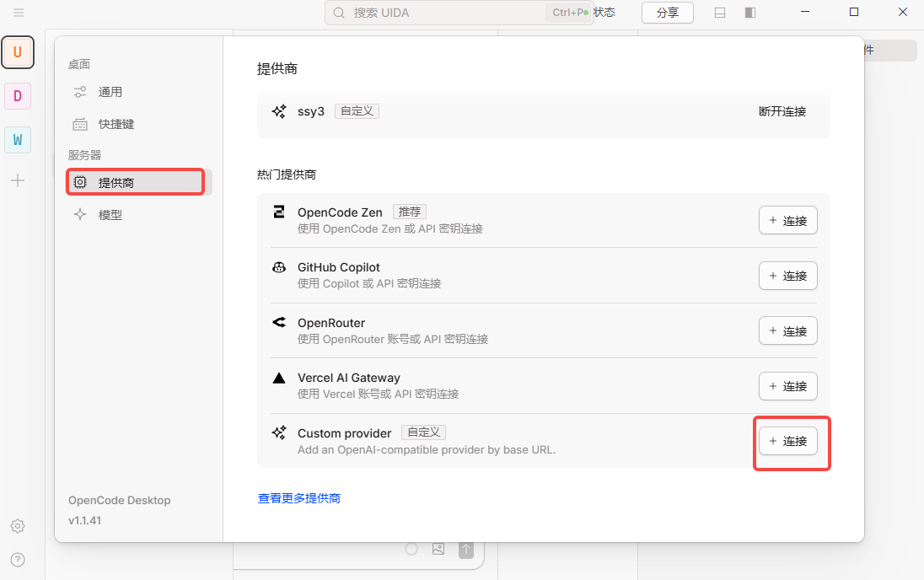Open the 通用 general settings tab
Viewport: 924px width, 580px height.
pos(138,92)
